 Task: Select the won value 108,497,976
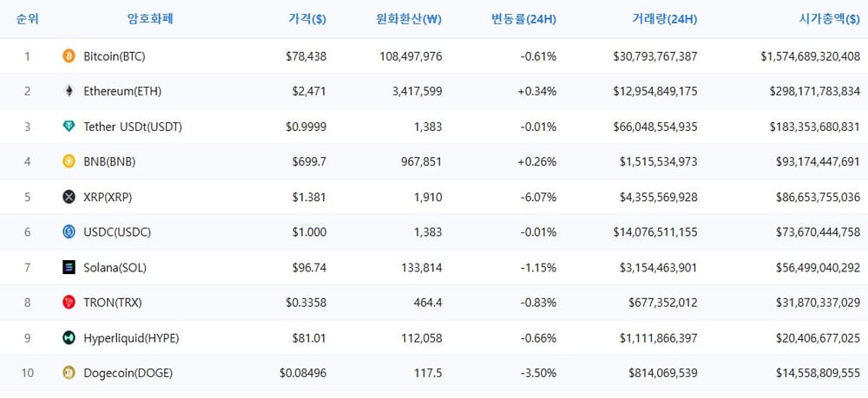[411, 56]
